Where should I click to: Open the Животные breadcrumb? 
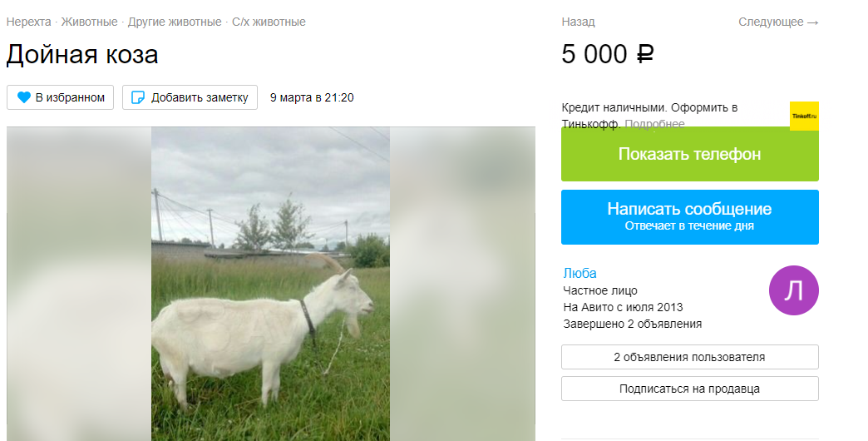click(89, 22)
